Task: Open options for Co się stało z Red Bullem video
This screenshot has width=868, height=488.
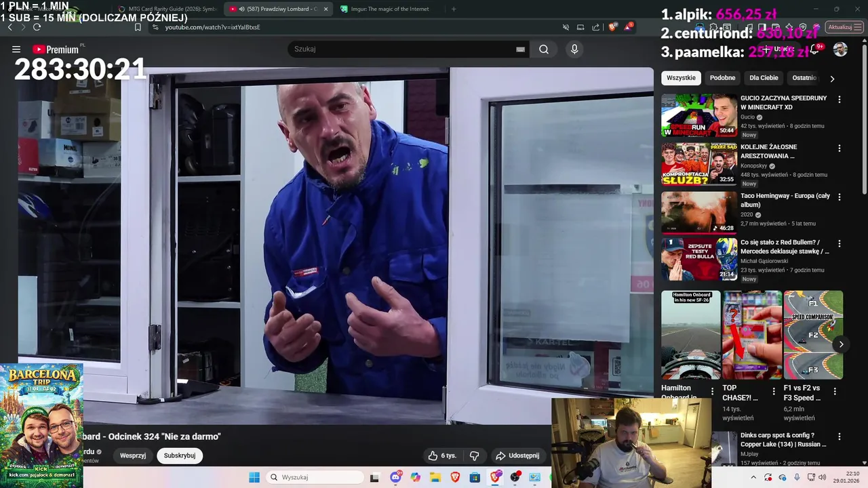Action: [x=840, y=243]
